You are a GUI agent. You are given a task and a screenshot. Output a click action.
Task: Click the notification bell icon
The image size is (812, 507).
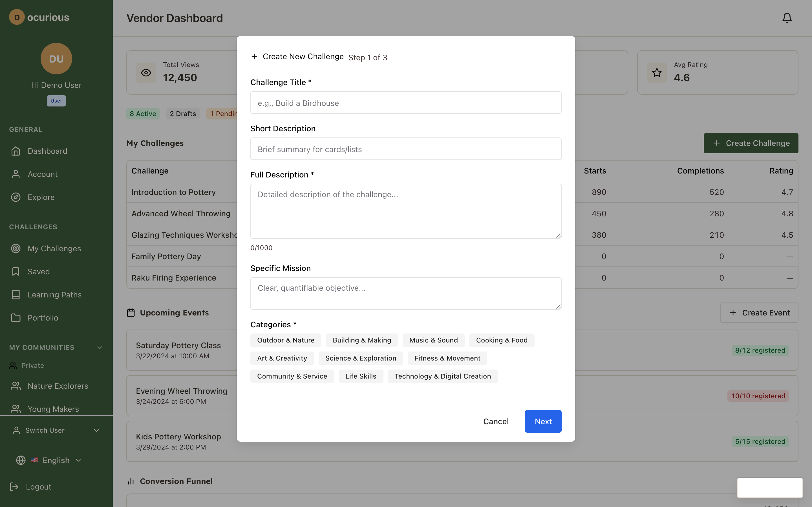tap(787, 18)
